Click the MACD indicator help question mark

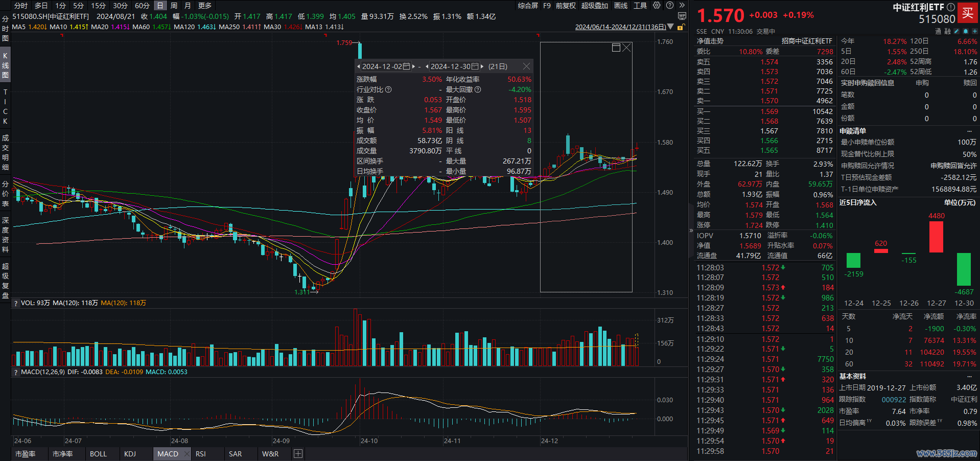(x=16, y=372)
